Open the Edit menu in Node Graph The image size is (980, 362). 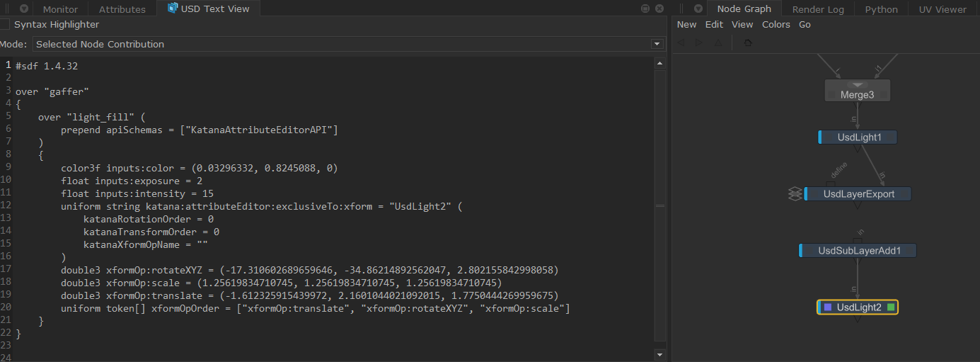click(x=714, y=25)
